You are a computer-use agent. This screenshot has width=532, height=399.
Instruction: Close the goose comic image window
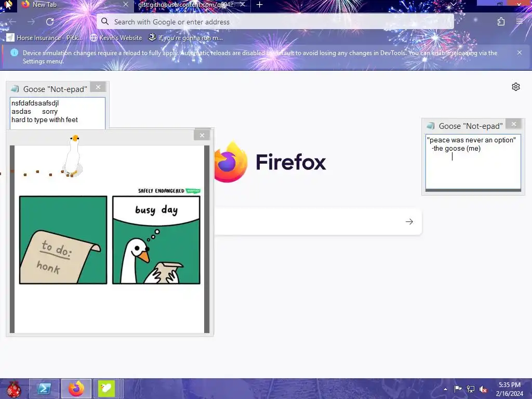tap(202, 136)
